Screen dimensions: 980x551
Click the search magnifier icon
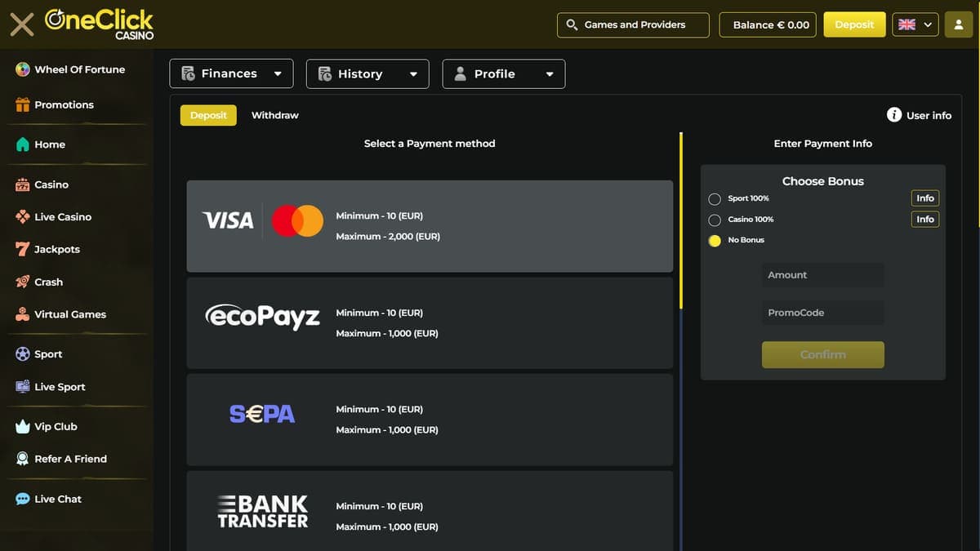572,24
